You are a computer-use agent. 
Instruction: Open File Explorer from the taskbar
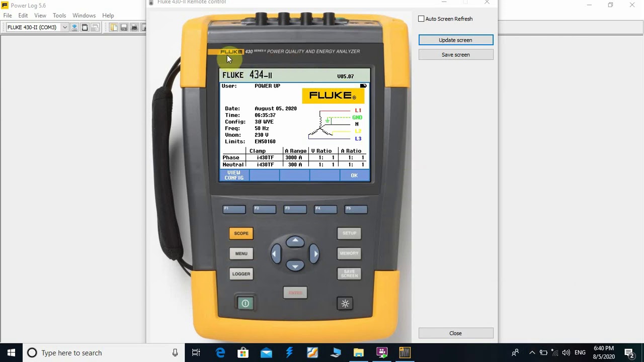pyautogui.click(x=358, y=353)
